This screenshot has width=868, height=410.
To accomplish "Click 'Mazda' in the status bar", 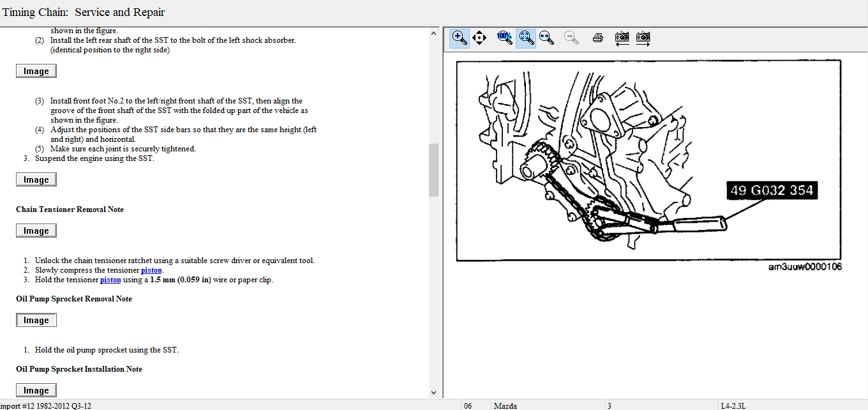I will coord(505,406).
